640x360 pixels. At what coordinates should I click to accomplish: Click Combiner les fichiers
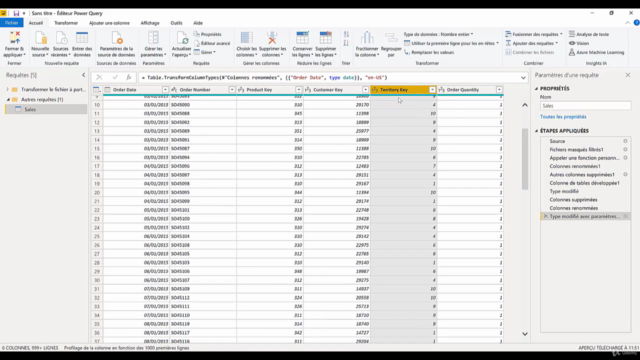530,52
